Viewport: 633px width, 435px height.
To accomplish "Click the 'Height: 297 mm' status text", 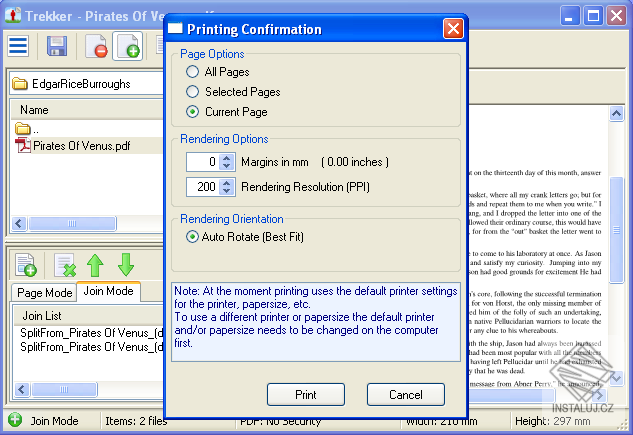I will click(x=552, y=421).
